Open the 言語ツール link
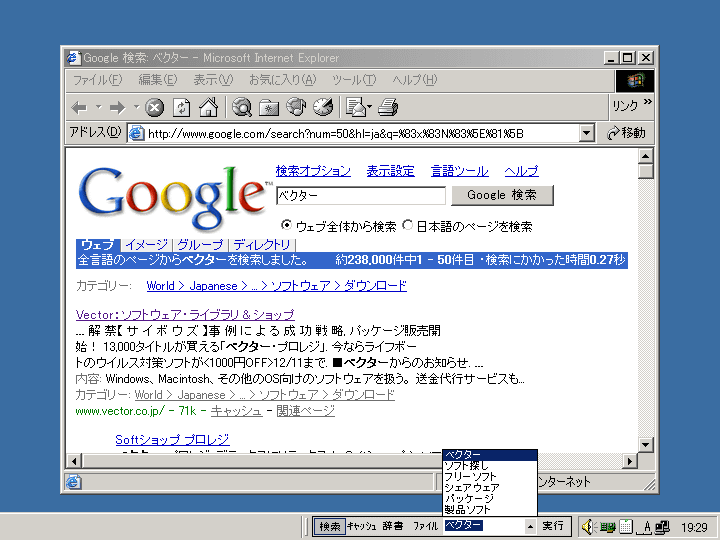 460,171
